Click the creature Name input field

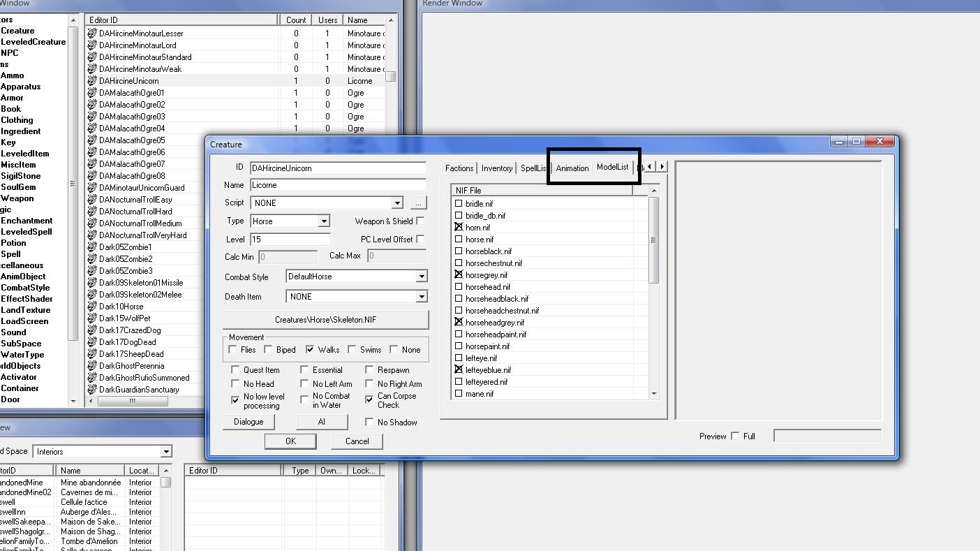point(338,185)
